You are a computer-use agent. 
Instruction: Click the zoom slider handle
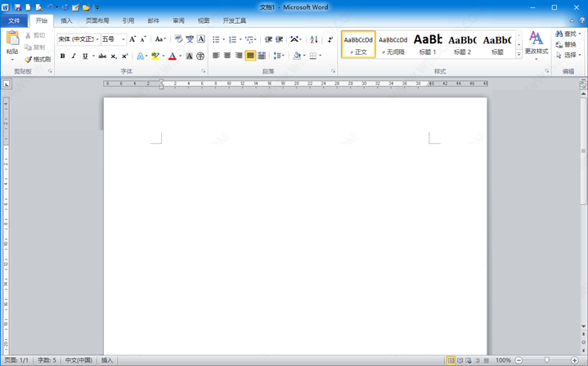coord(547,360)
